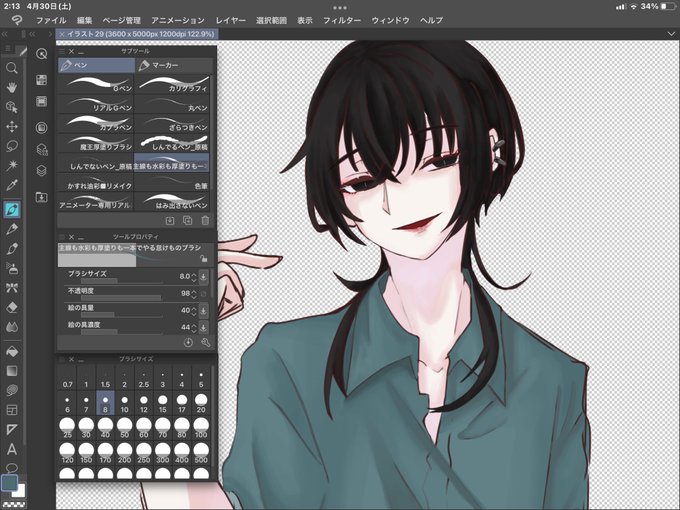
Task: Open amount of paint (絵の具量) dynamics button
Action: click(x=203, y=311)
